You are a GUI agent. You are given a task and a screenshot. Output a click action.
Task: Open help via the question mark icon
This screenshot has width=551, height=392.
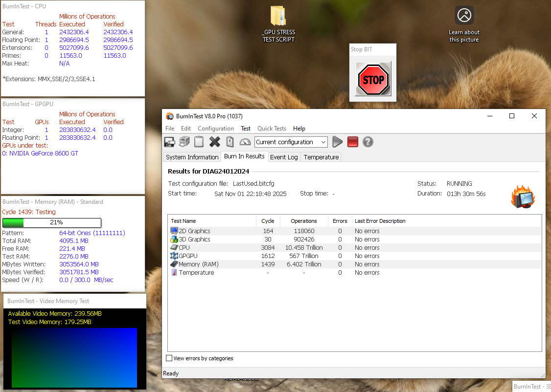(x=367, y=142)
